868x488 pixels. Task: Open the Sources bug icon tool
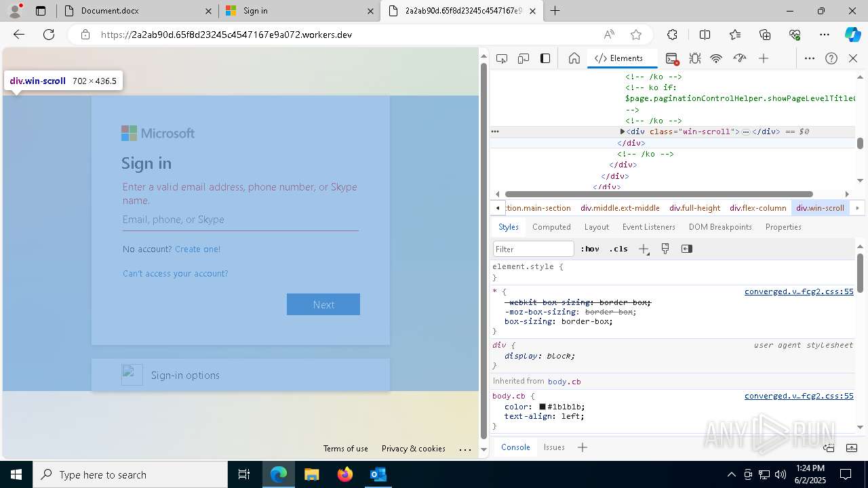tap(694, 58)
